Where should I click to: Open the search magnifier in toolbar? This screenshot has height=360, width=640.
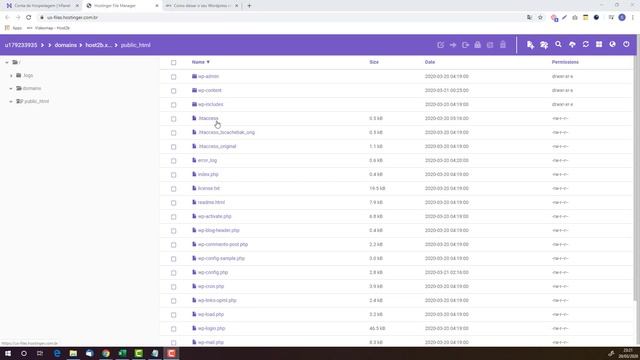coord(558,44)
